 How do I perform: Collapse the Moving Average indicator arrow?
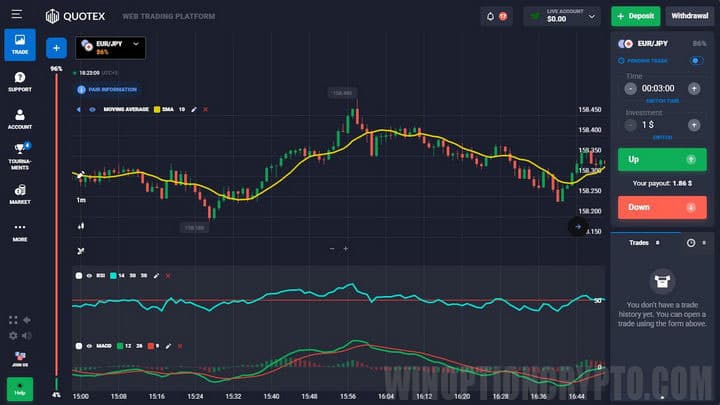pos(79,109)
